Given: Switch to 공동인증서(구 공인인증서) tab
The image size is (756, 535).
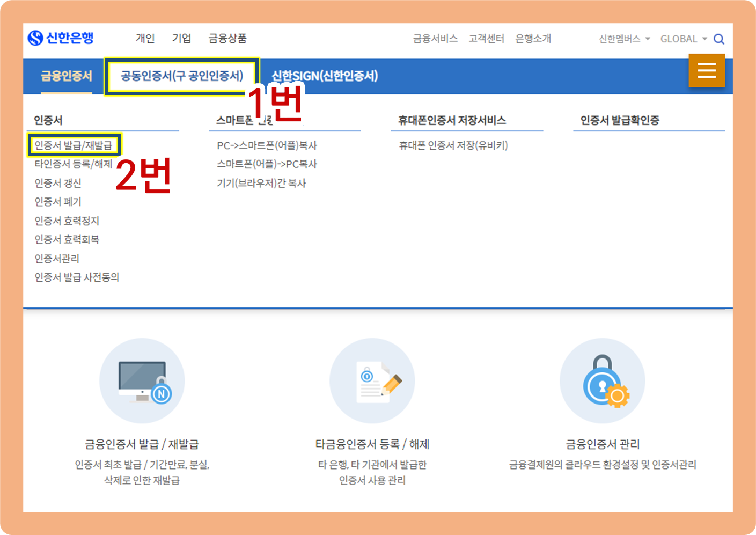Looking at the screenshot, I should 182,76.
